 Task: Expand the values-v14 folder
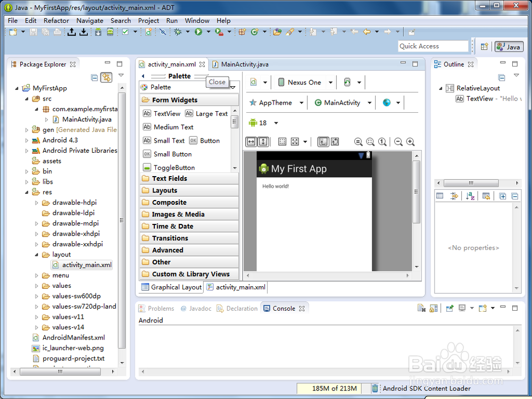pos(37,327)
